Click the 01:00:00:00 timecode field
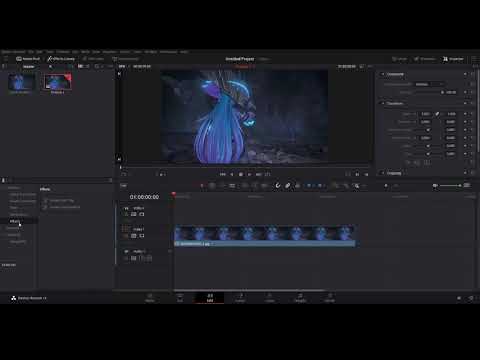480x360 pixels. (x=144, y=197)
